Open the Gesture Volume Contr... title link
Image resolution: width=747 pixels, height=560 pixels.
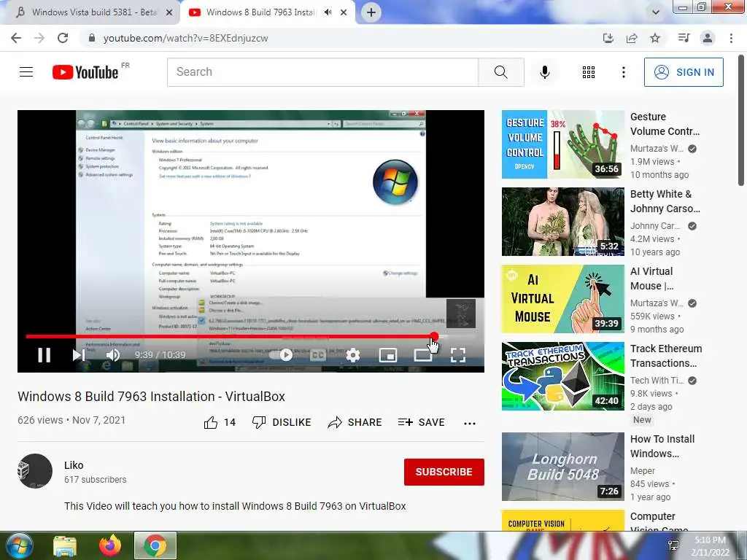pyautogui.click(x=665, y=124)
